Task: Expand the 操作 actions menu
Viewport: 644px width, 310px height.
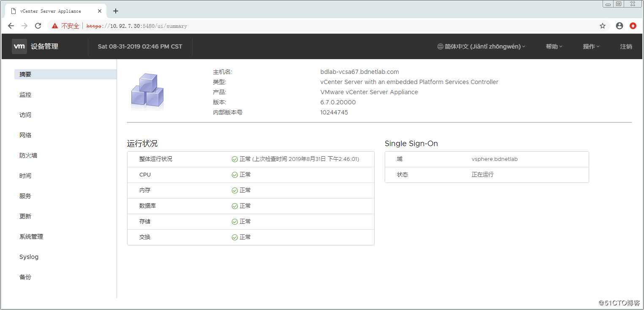Action: (591, 46)
